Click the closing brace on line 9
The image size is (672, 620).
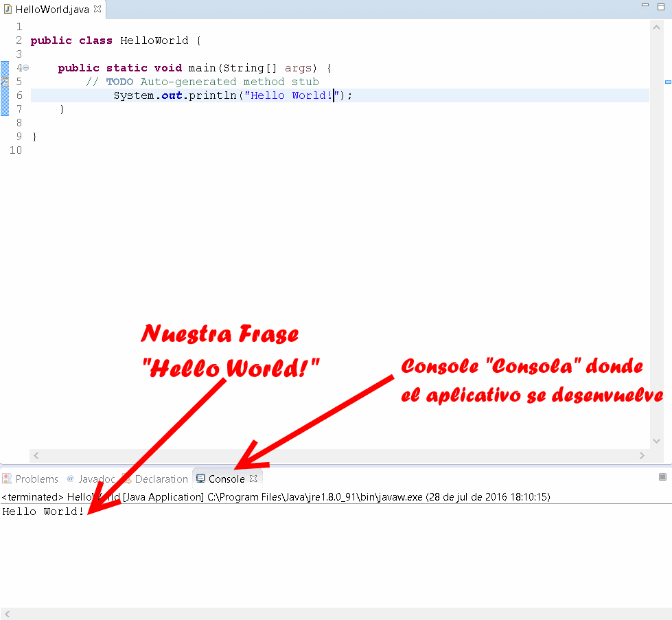click(35, 137)
